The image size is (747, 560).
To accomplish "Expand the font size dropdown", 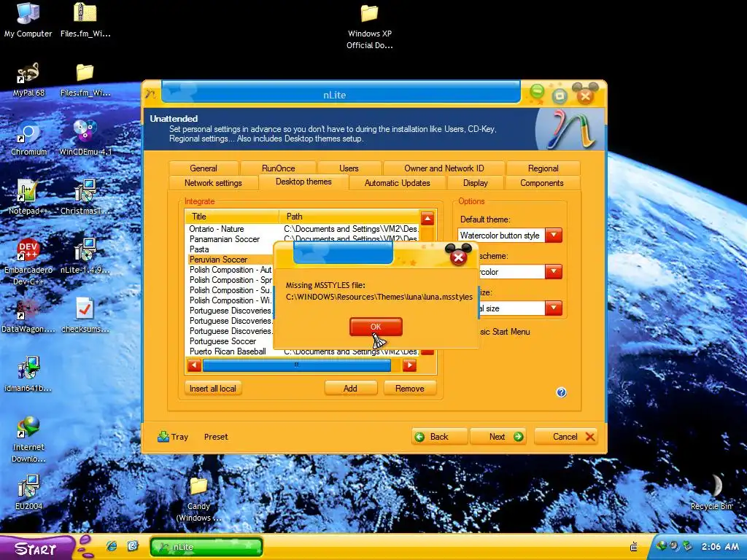I will 554,308.
